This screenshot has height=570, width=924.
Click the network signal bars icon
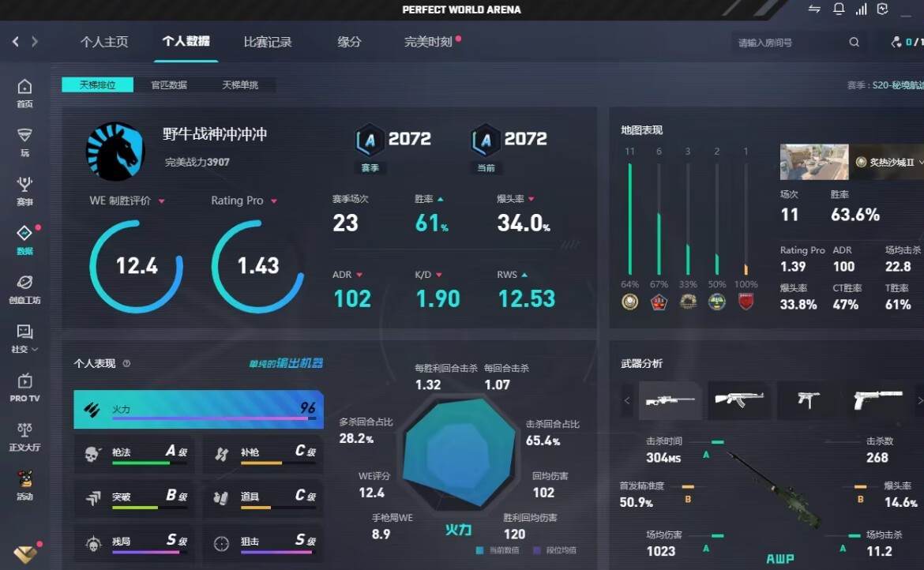pyautogui.click(x=861, y=9)
